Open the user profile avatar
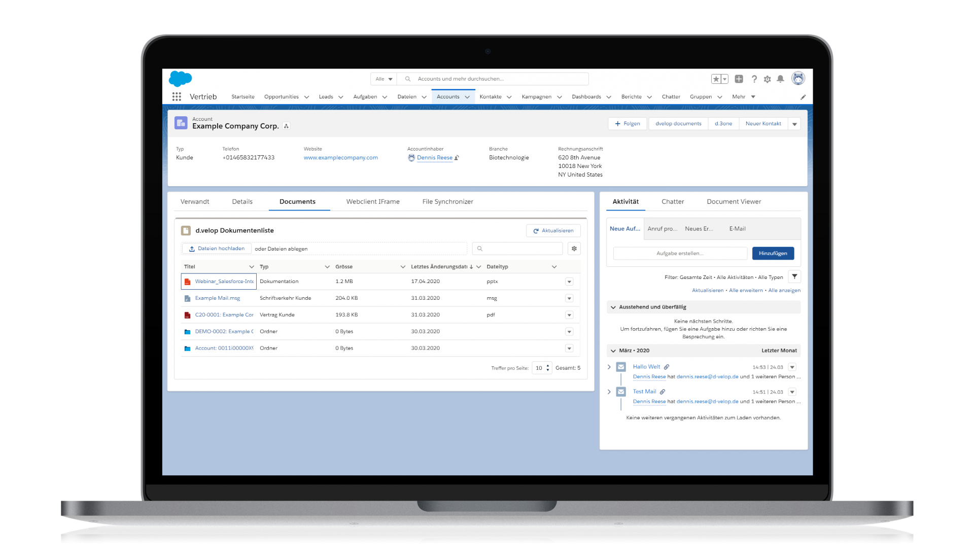Viewport: 974px width, 560px height. [x=798, y=78]
